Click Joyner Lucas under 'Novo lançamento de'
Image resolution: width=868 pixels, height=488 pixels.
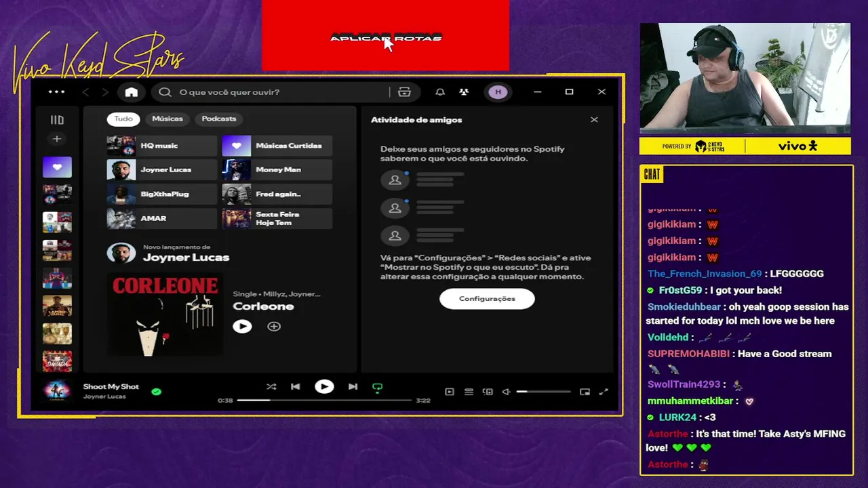[186, 258]
